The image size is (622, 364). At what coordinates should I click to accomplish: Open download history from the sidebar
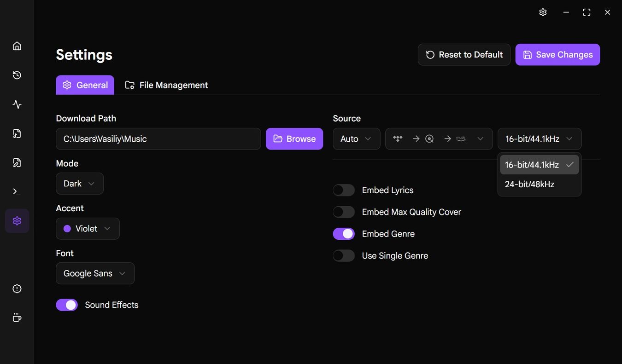pyautogui.click(x=17, y=75)
